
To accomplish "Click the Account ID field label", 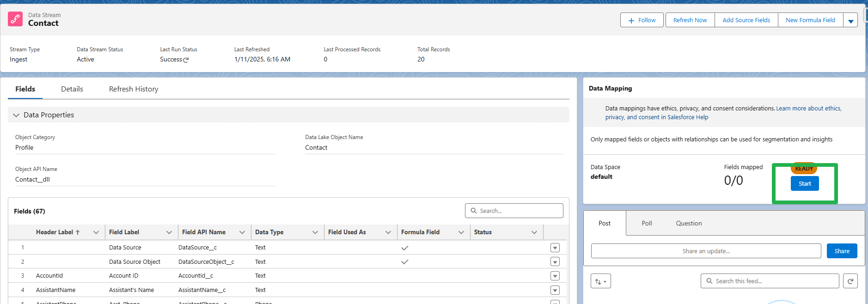I will (123, 276).
